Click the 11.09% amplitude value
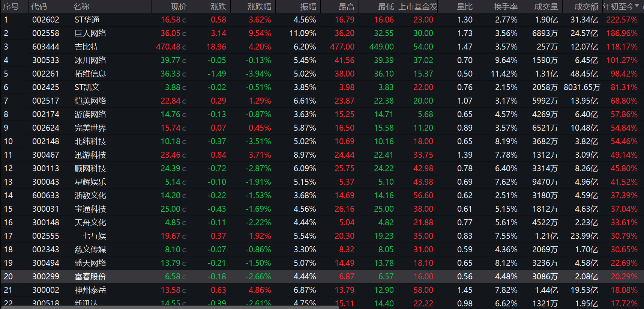 tap(303, 33)
